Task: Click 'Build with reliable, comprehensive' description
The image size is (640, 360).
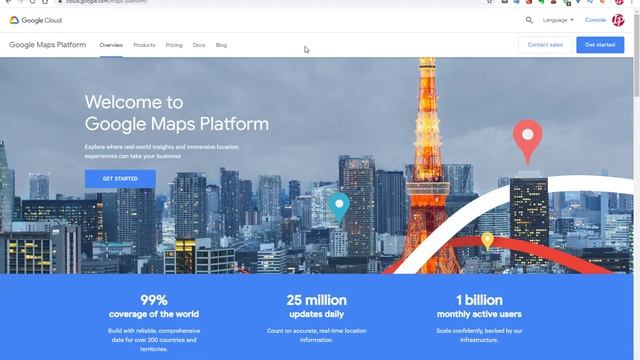Action: click(154, 340)
